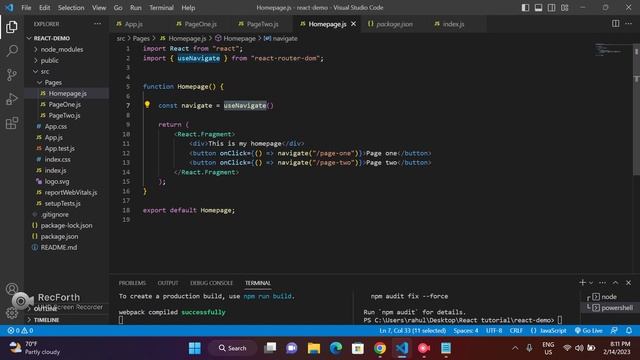Viewport: 640px width, 360px height.
Task: Open the Run and Debug view
Action: [12, 99]
